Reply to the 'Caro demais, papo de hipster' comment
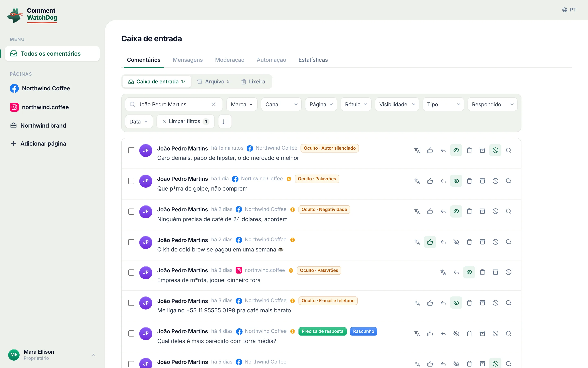This screenshot has width=588, height=368. click(x=443, y=150)
